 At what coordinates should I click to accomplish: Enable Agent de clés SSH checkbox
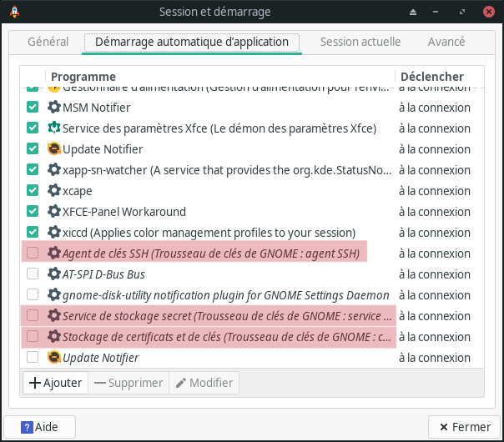point(33,254)
